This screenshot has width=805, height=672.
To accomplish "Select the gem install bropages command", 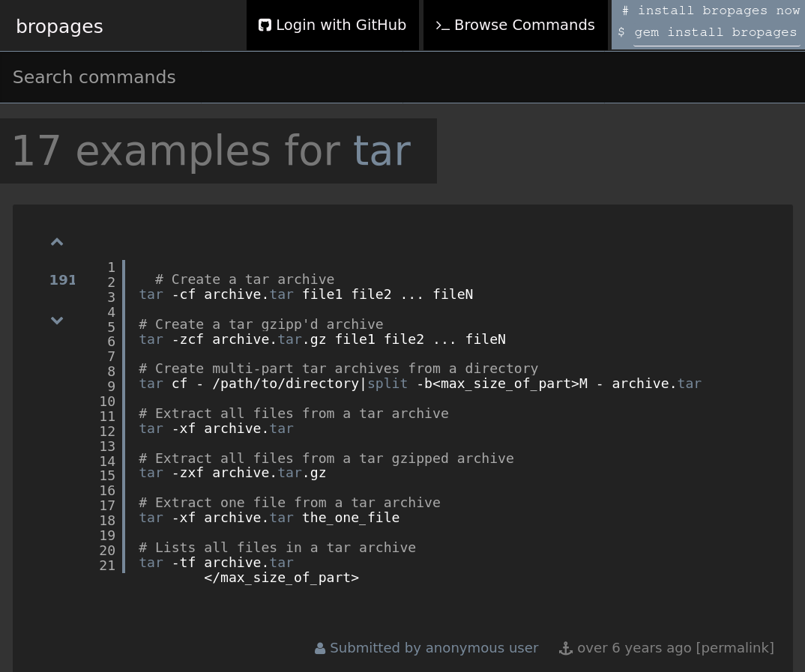I will [x=716, y=33].
